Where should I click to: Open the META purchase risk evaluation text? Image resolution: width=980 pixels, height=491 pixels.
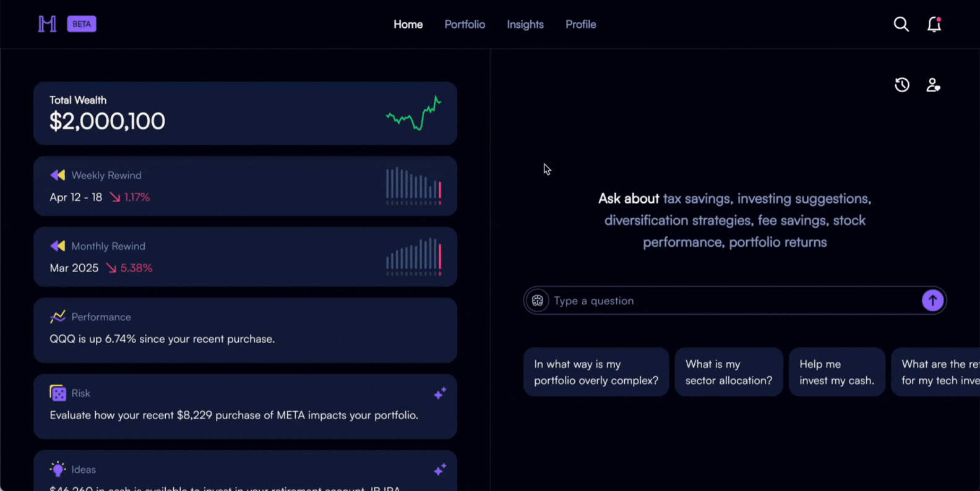[234, 415]
